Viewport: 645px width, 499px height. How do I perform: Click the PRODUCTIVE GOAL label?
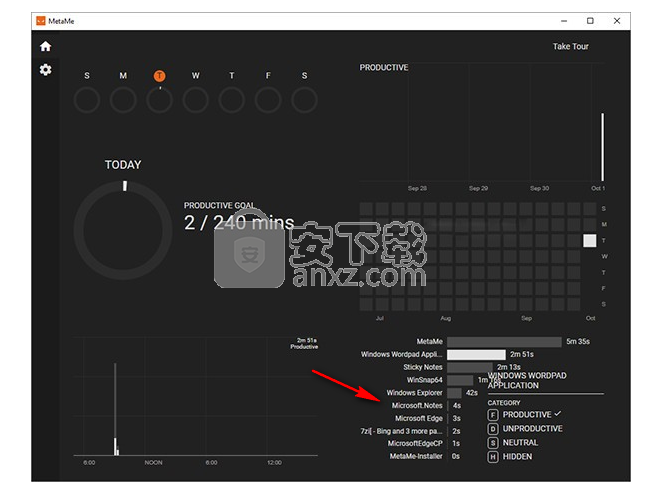(x=219, y=205)
